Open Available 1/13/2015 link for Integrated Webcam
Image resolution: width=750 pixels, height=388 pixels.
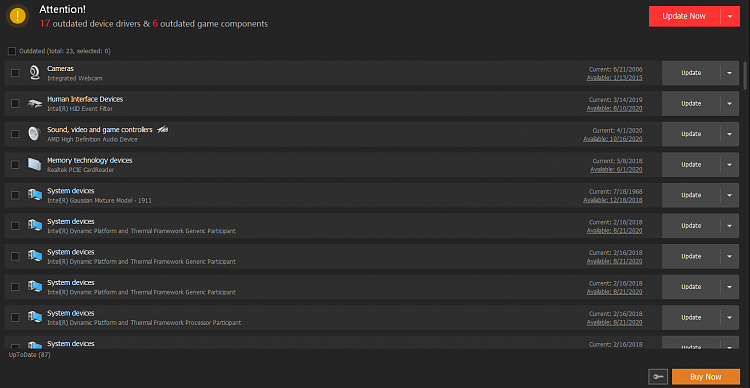click(615, 78)
